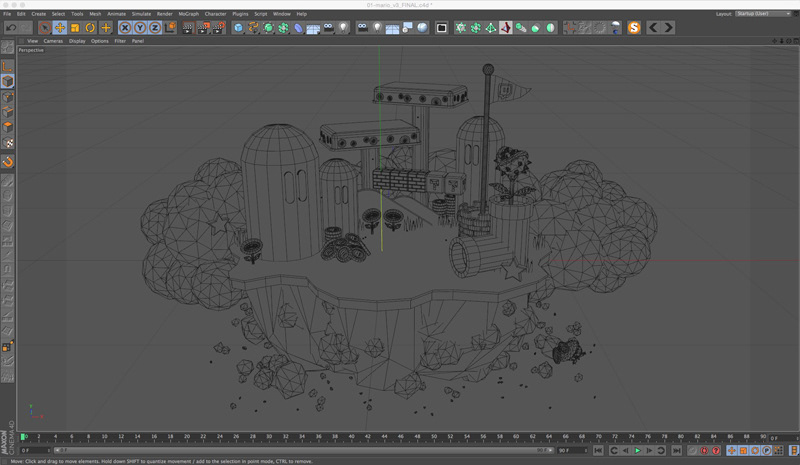Jump to end of animation
The image size is (800, 465).
[677, 450]
